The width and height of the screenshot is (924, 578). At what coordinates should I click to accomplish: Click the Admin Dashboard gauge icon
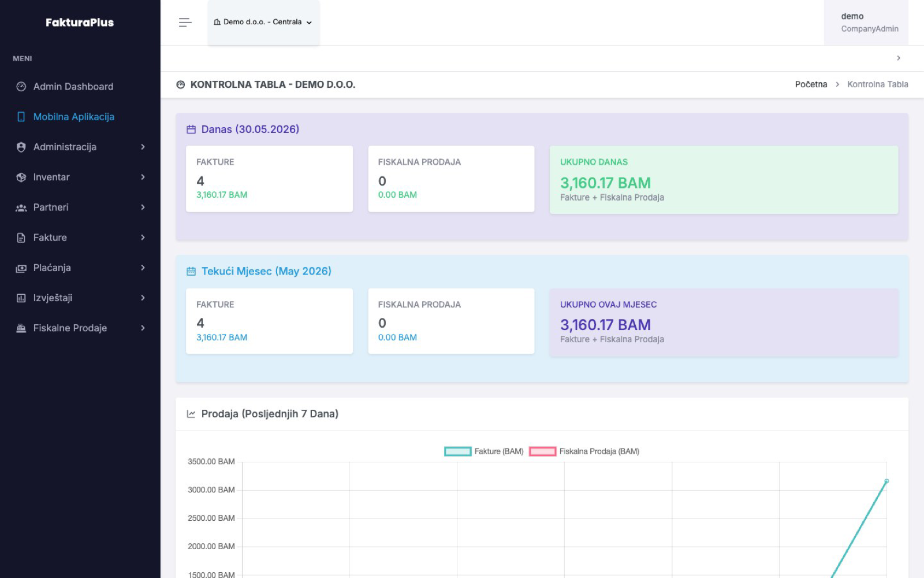pyautogui.click(x=21, y=87)
